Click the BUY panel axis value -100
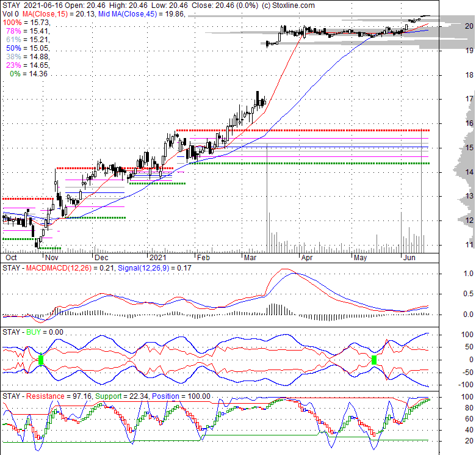Viewport: 476px width, 455px height. (467, 385)
